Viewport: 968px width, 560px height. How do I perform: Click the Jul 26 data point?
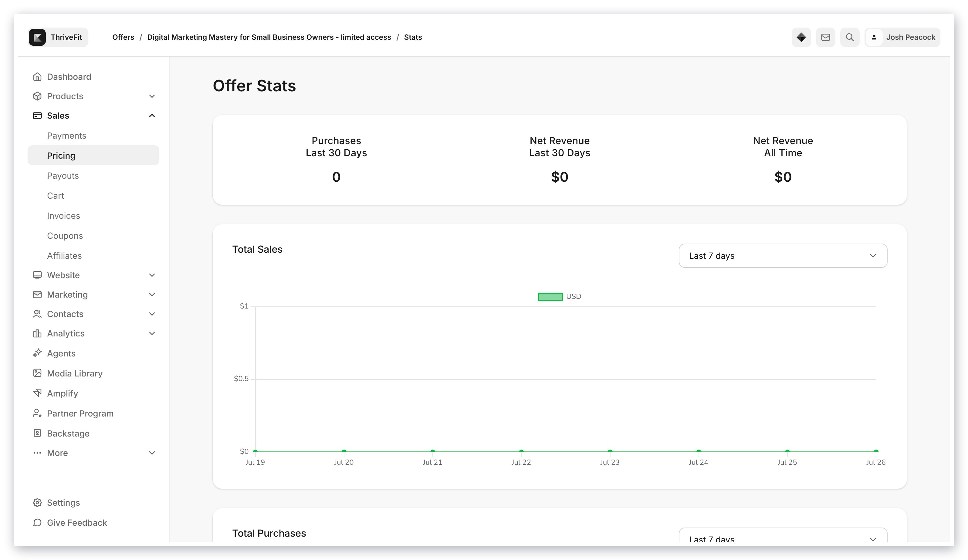[x=876, y=451]
